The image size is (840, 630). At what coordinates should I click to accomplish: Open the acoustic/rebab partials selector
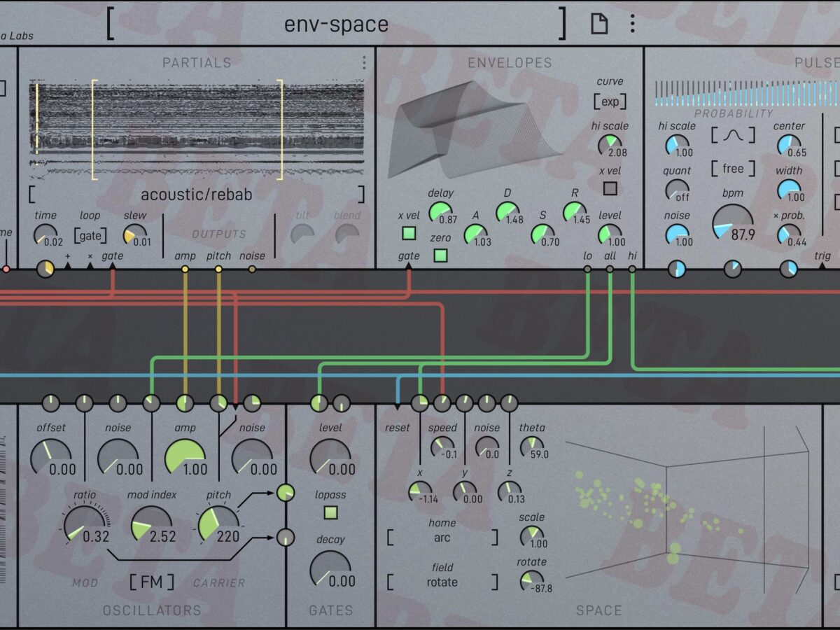pos(196,195)
